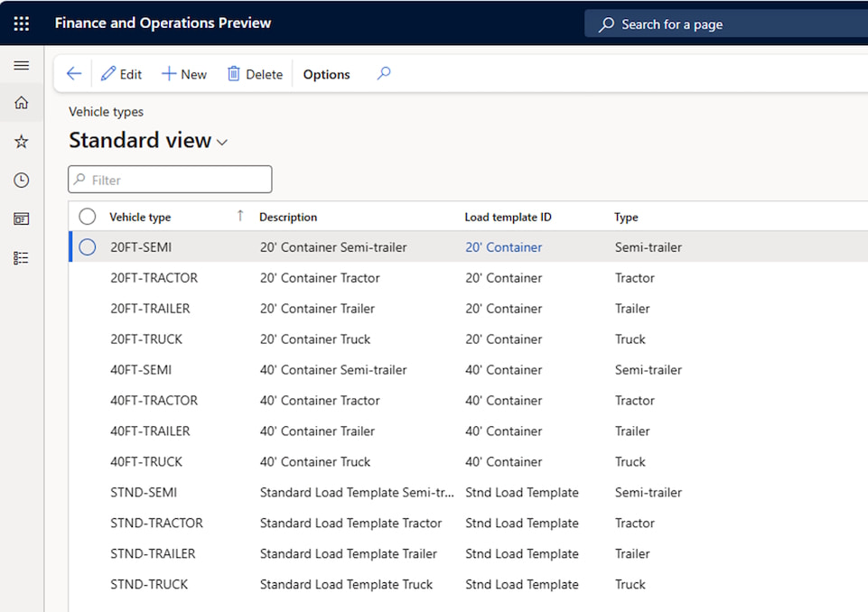The image size is (868, 612).
Task: Open the Load template ID column header menu
Action: click(x=508, y=217)
